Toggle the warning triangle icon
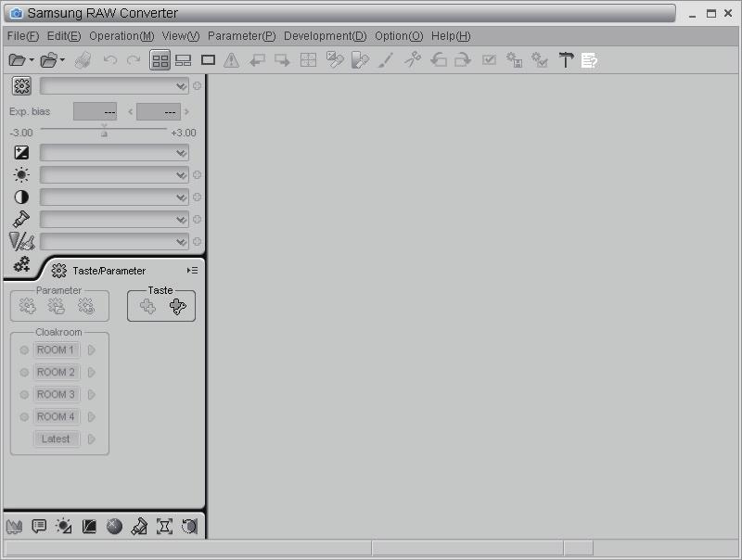Viewport: 742px width, 560px height. point(231,60)
